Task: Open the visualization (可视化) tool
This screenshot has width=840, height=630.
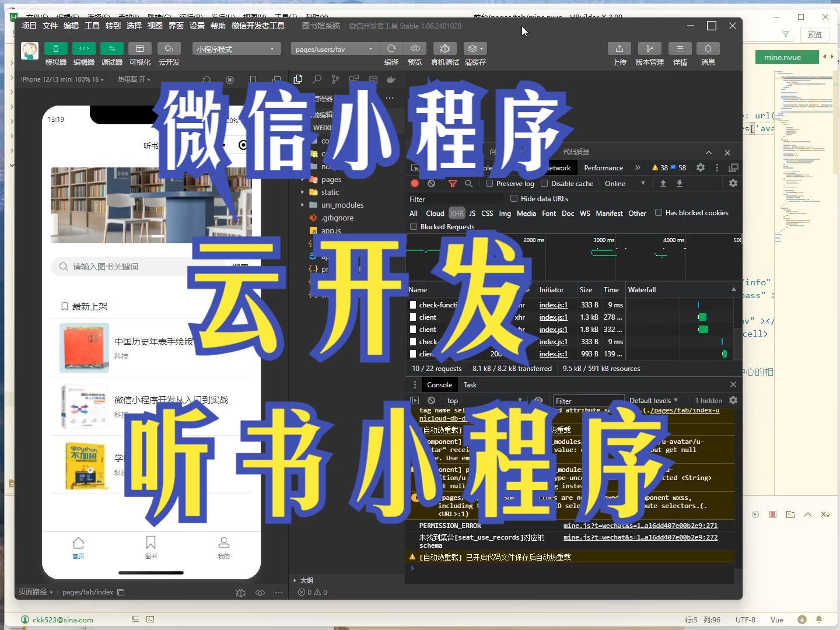Action: point(140,48)
